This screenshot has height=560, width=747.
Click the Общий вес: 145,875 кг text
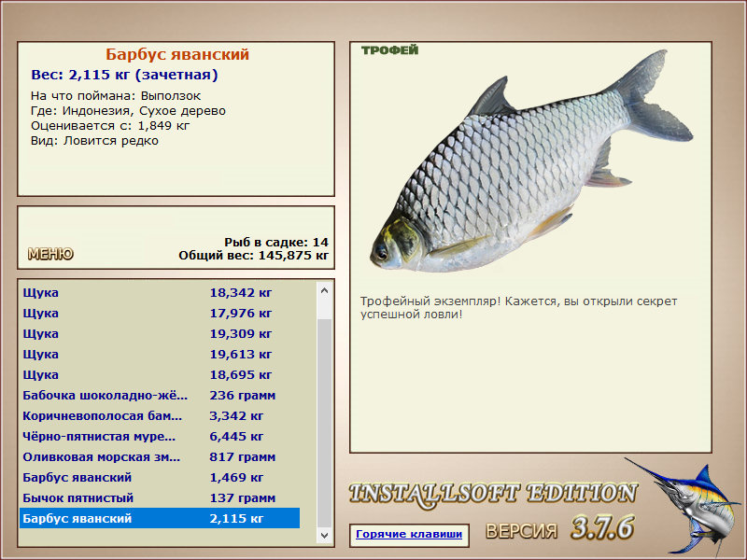tap(253, 255)
